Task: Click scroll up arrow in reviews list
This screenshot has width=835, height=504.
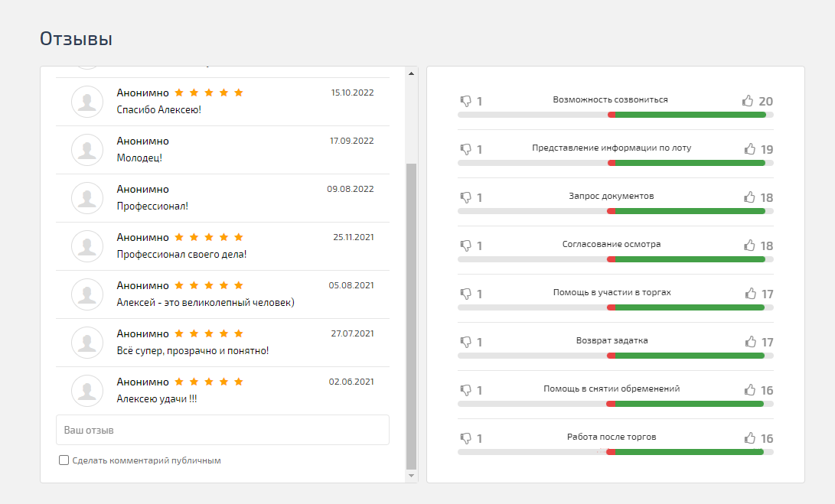Action: coord(411,74)
